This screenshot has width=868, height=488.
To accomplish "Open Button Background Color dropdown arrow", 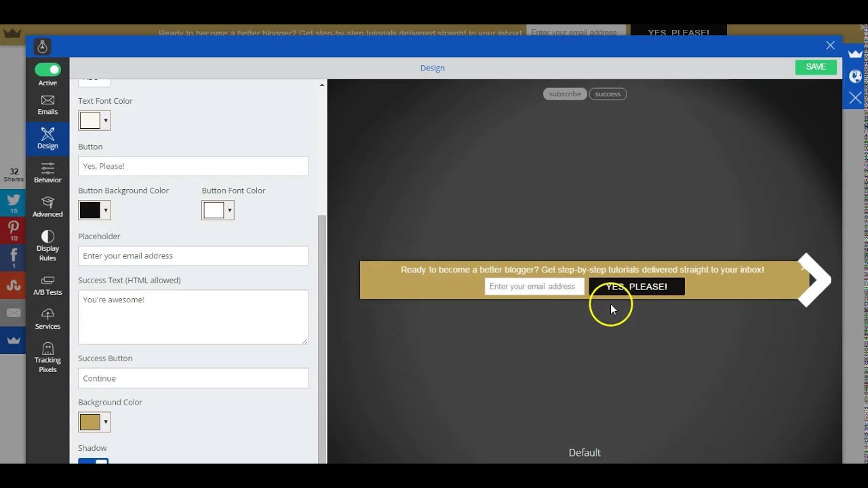I will (x=106, y=210).
